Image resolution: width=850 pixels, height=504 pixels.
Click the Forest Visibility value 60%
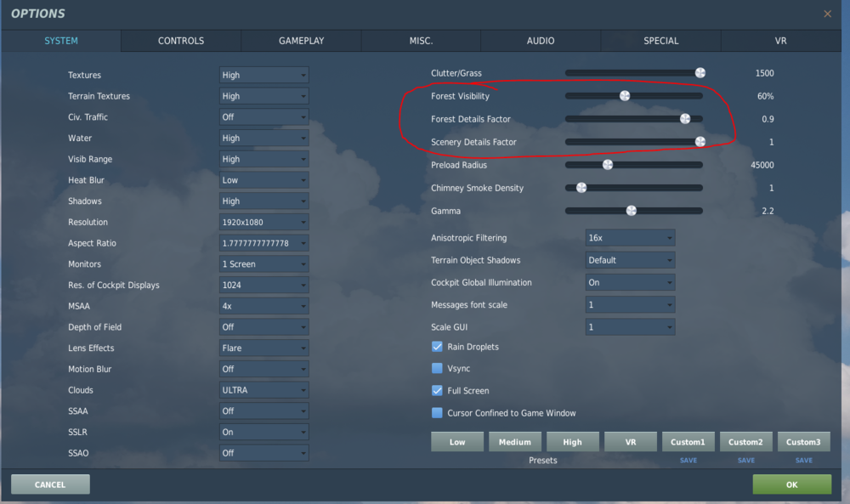(766, 96)
